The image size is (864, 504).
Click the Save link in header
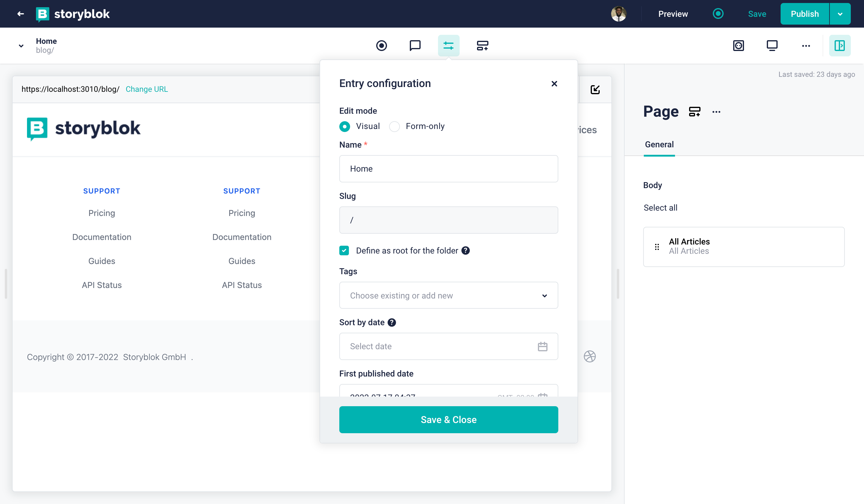pyautogui.click(x=757, y=14)
